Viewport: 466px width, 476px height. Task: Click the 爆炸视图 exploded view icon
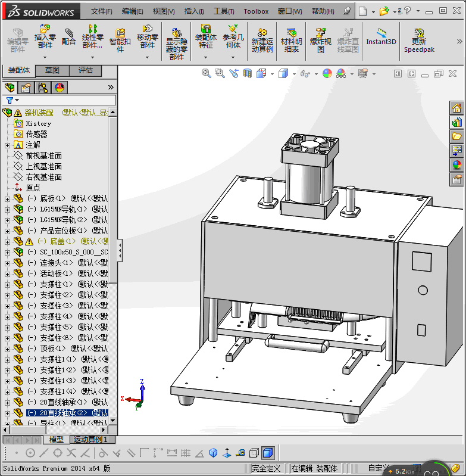point(320,41)
